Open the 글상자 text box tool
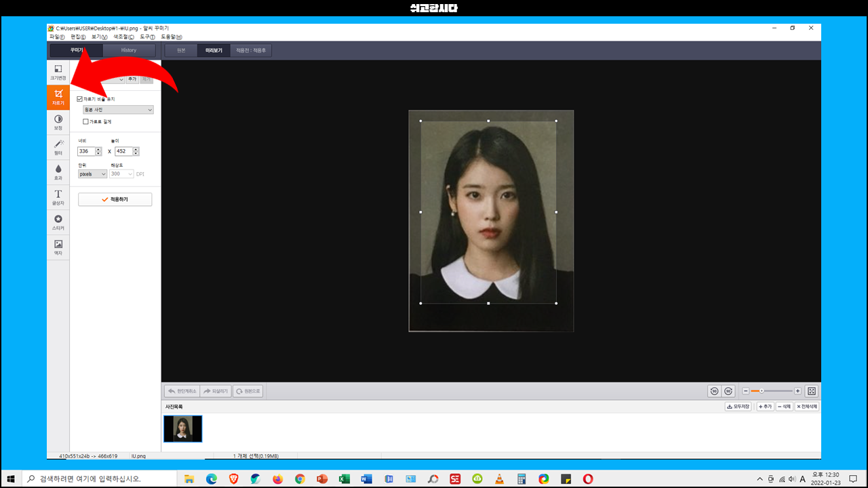This screenshot has width=868, height=488. coord(58,197)
